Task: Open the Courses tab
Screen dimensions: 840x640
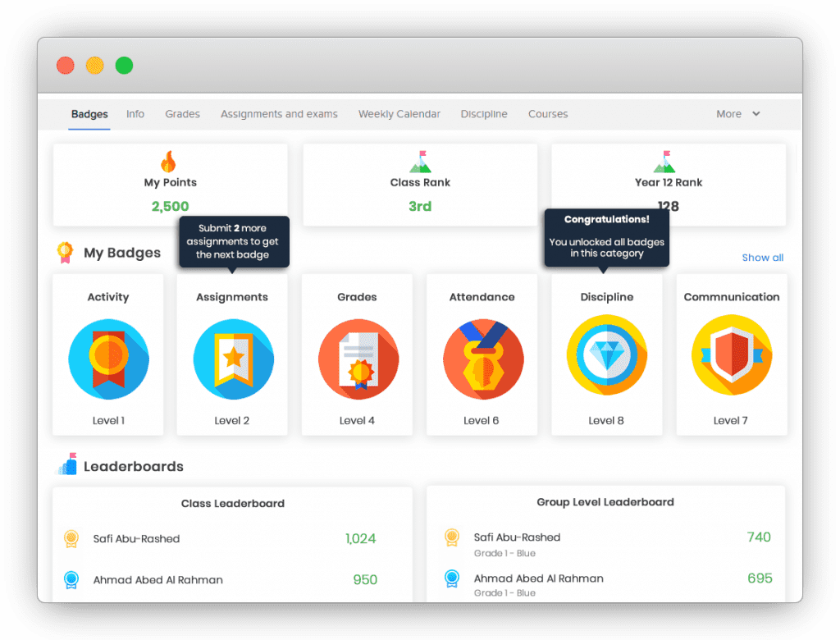Action: point(548,114)
